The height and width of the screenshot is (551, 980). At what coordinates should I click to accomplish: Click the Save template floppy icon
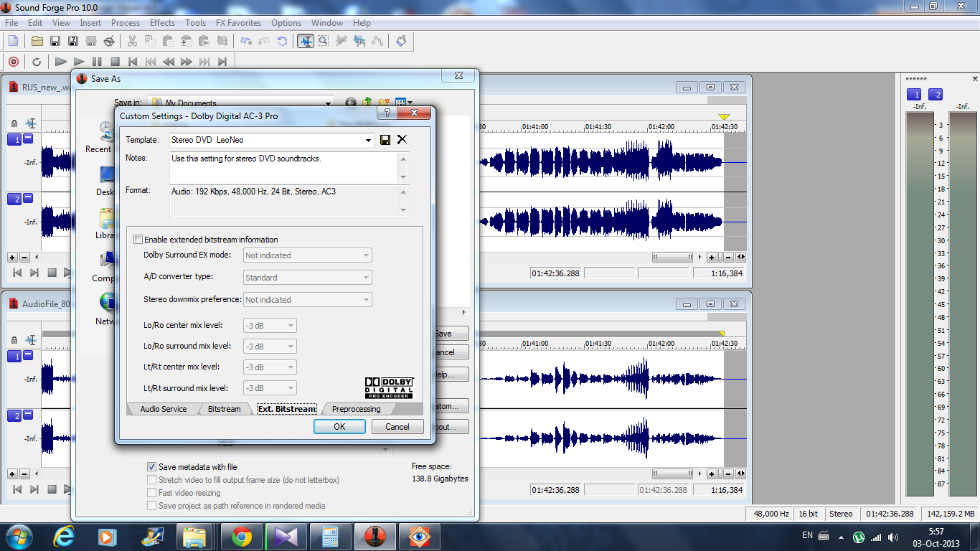385,140
